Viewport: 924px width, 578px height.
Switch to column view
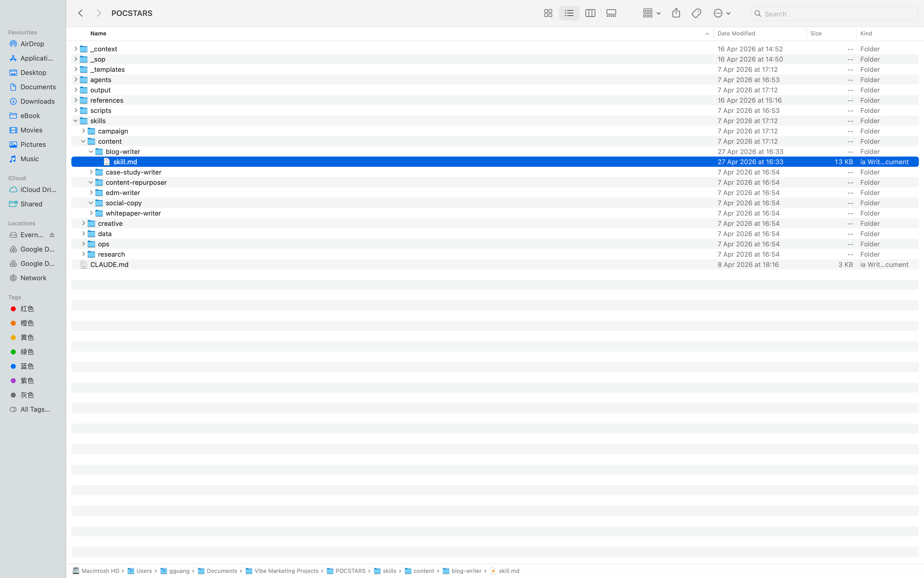click(590, 13)
